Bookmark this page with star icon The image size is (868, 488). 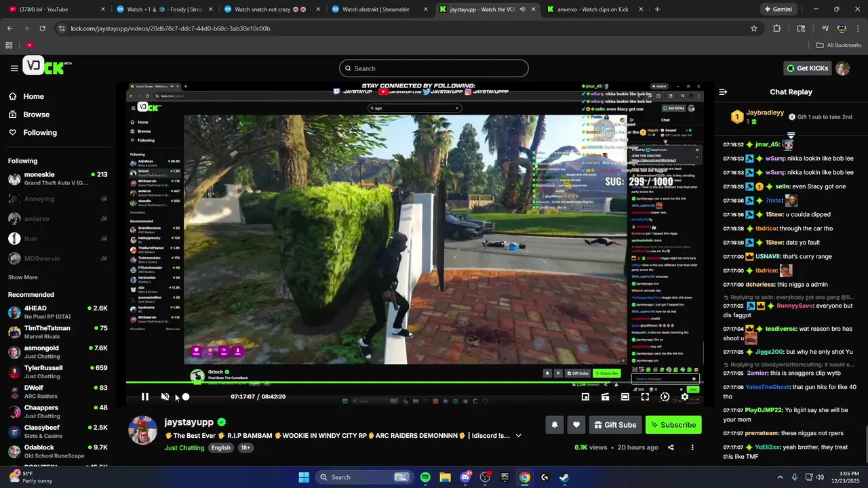753,28
